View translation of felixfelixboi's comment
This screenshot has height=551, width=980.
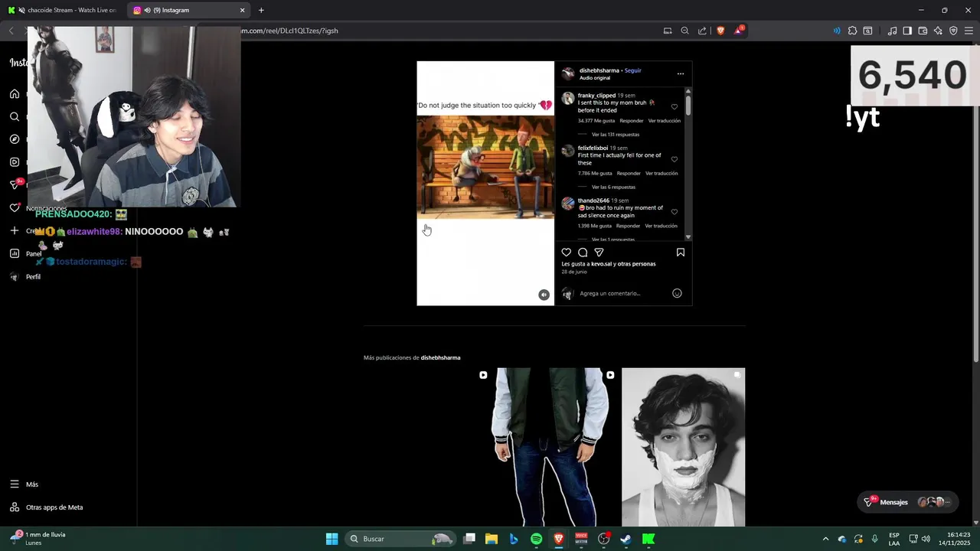click(x=661, y=173)
